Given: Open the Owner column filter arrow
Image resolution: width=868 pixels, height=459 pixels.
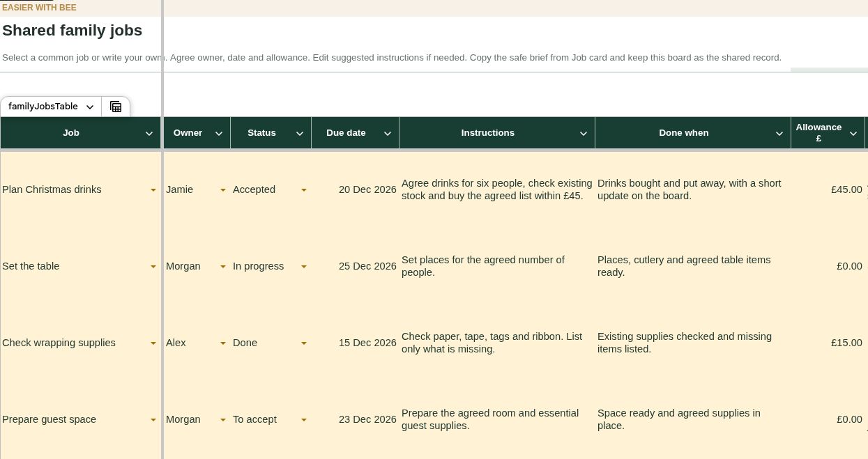Looking at the screenshot, I should click(x=219, y=134).
